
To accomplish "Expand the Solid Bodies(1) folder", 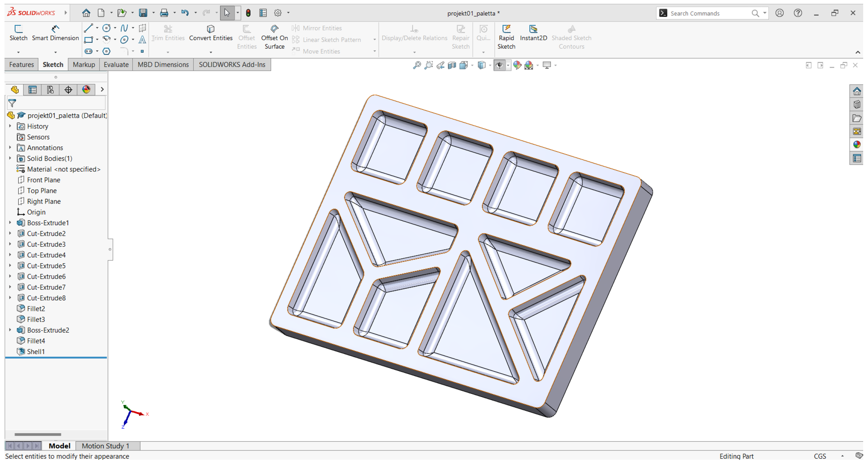I will pyautogui.click(x=10, y=159).
